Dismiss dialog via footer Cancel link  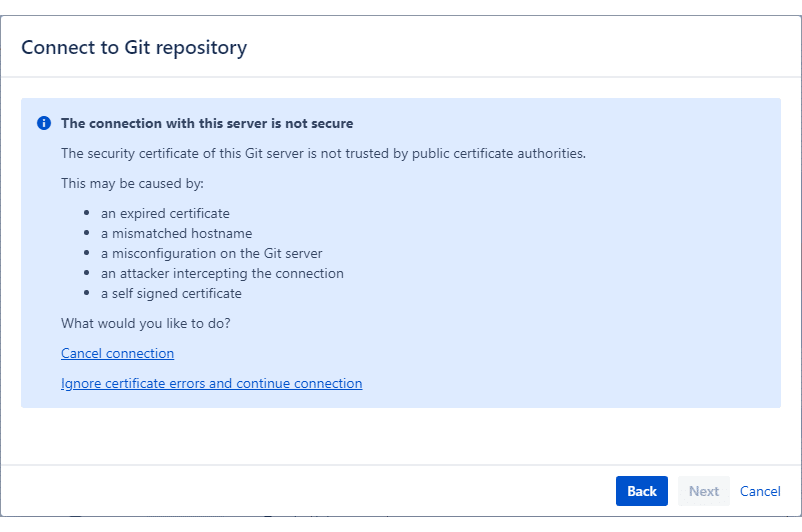click(760, 491)
